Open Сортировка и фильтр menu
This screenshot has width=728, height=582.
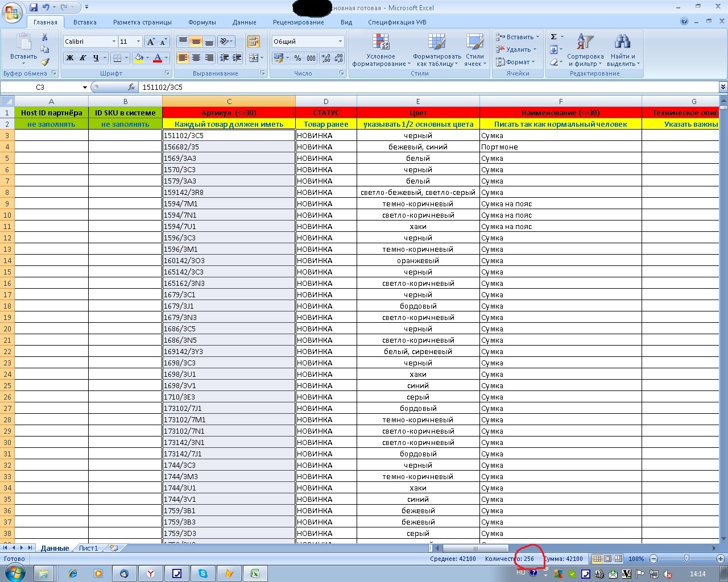coord(585,50)
